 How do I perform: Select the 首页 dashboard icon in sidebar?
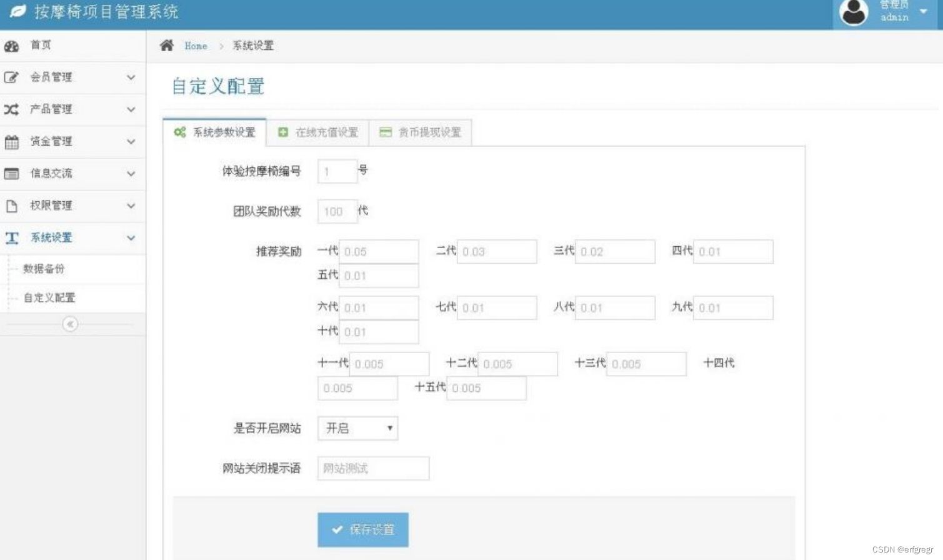coord(11,46)
